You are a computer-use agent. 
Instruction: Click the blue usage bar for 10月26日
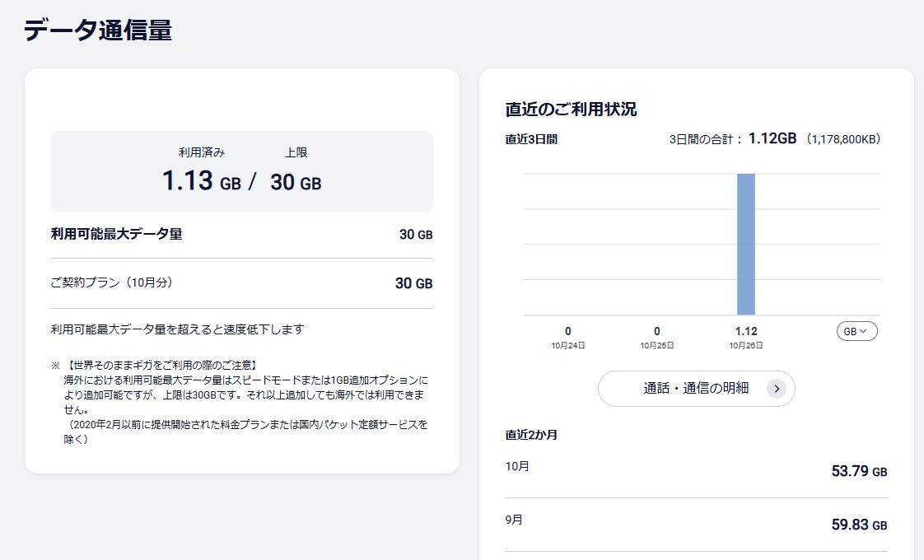point(745,244)
